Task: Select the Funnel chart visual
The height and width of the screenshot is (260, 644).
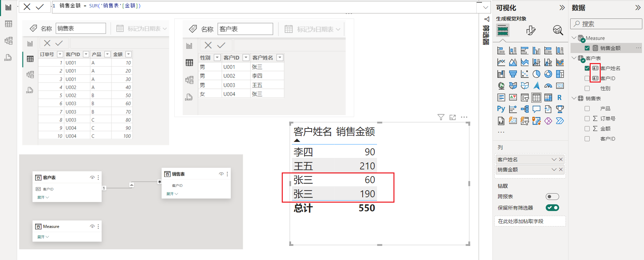Action: click(513, 74)
